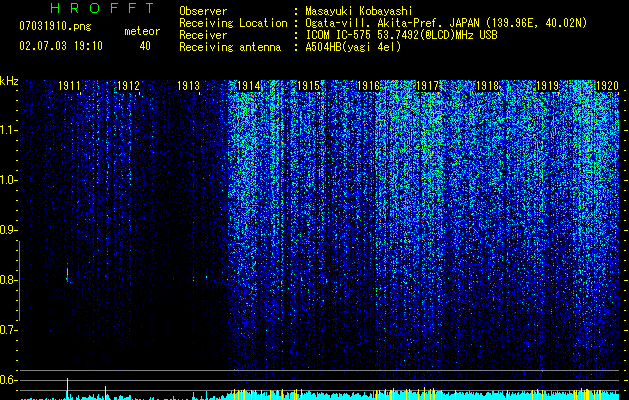Image resolution: width=629 pixels, height=400 pixels.
Task: Click the 1920 time marker
Action: pyautogui.click(x=607, y=86)
